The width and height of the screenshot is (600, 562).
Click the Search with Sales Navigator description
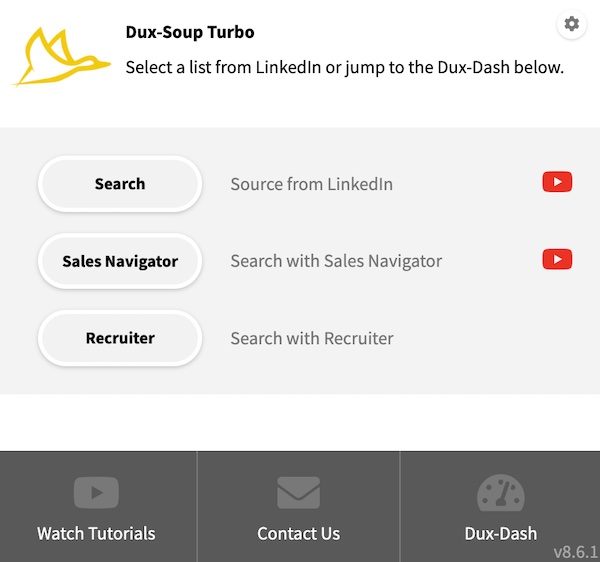pyautogui.click(x=336, y=261)
